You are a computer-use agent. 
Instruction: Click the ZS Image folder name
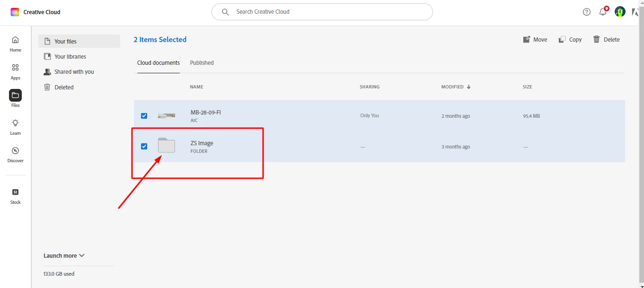click(202, 143)
